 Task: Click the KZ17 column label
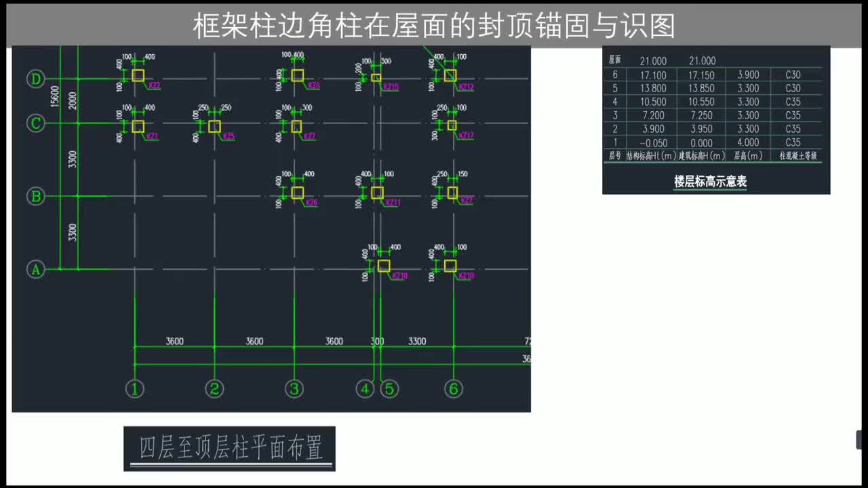tap(466, 136)
